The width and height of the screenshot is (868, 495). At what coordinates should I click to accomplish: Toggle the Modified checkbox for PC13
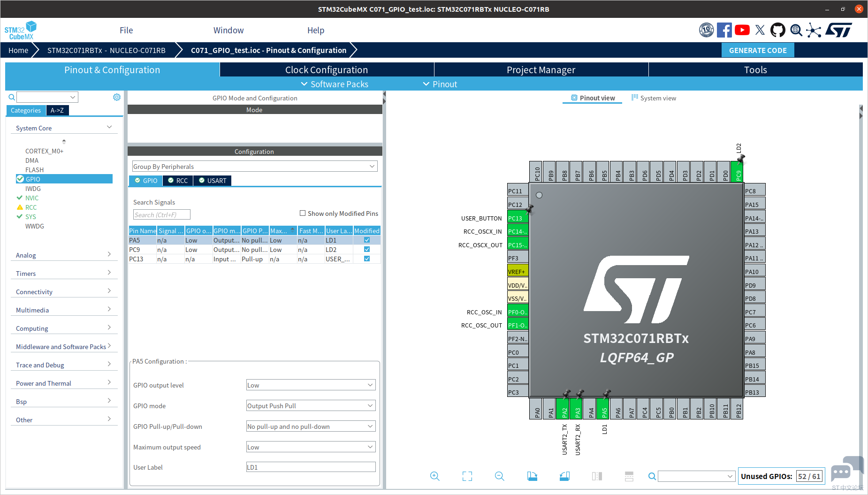click(x=367, y=259)
